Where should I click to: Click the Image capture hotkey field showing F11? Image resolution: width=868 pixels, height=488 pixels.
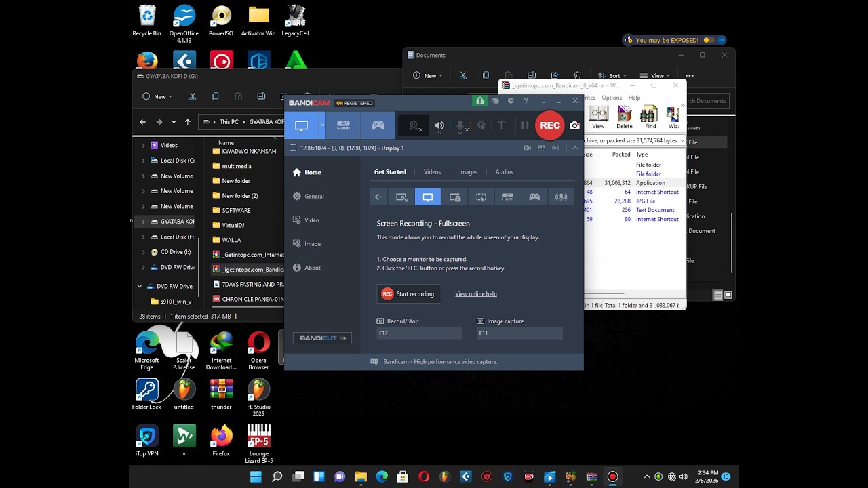coord(519,333)
